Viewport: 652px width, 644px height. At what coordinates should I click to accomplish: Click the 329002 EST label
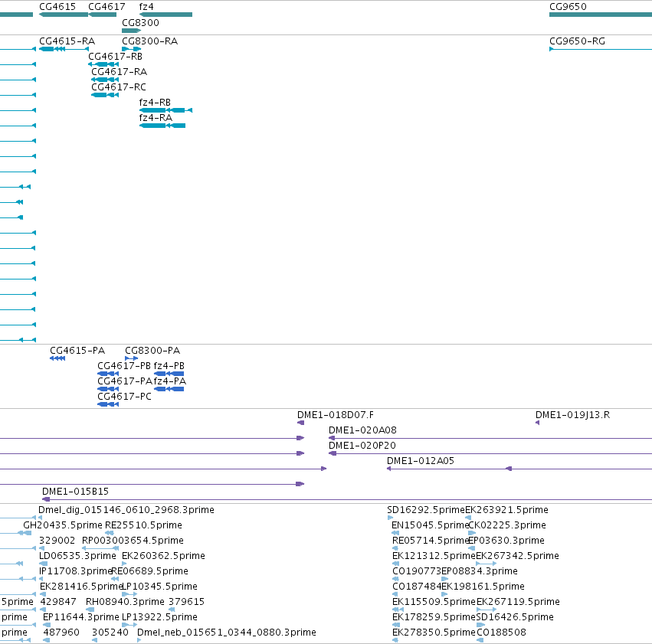(57, 541)
